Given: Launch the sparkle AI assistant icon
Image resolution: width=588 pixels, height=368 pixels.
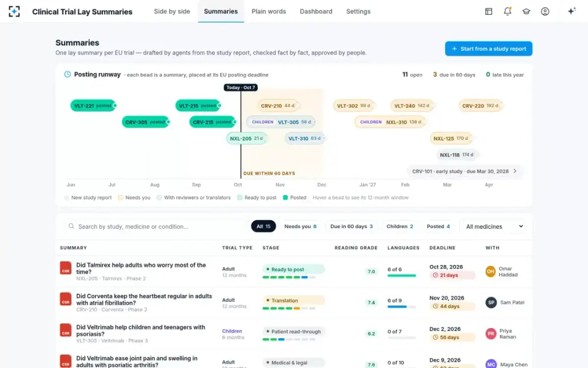Looking at the screenshot, I should (x=571, y=11).
